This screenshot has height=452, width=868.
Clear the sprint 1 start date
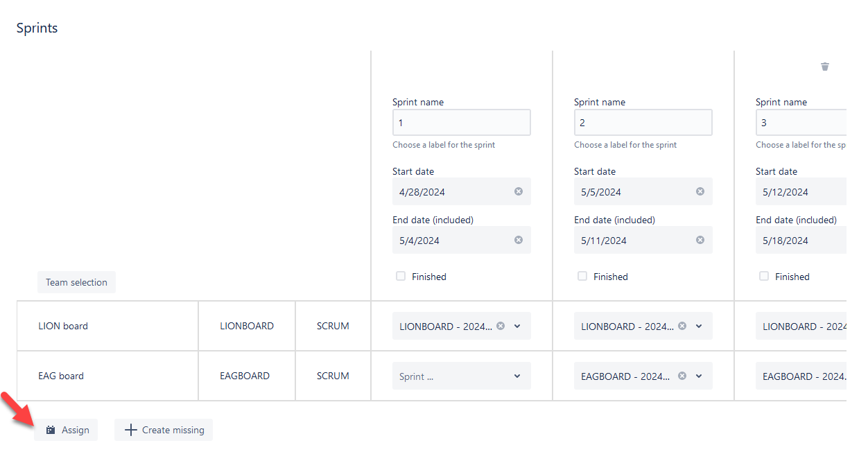[519, 191]
